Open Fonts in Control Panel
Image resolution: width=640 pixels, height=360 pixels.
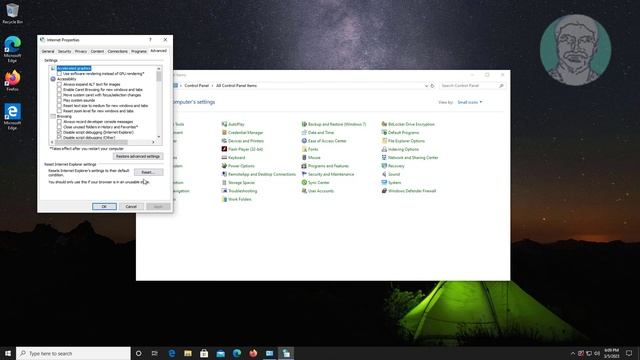(310, 149)
